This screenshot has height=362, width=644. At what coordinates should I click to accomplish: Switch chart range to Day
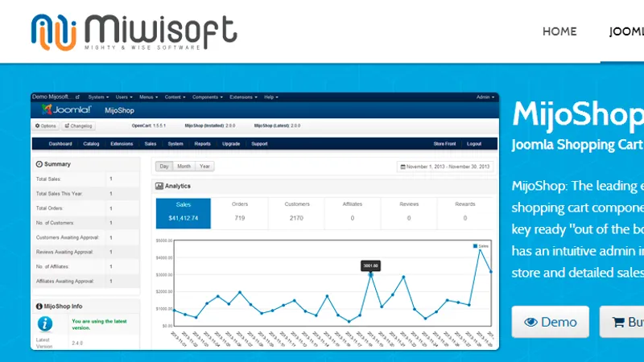(164, 167)
